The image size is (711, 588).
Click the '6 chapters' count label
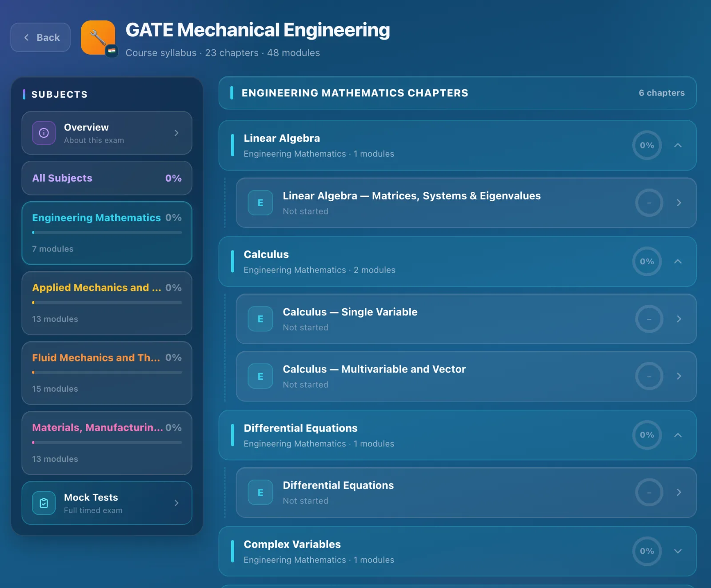click(662, 93)
